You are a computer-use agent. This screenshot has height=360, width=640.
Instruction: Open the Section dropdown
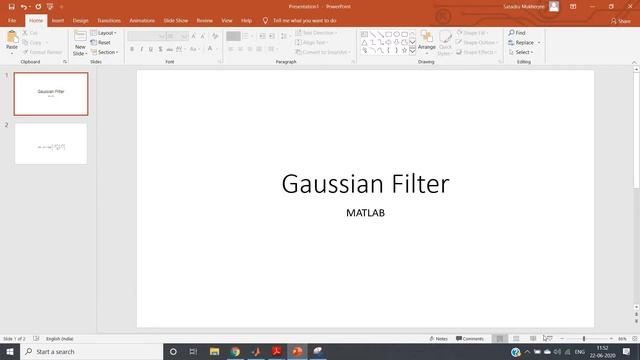[x=104, y=52]
